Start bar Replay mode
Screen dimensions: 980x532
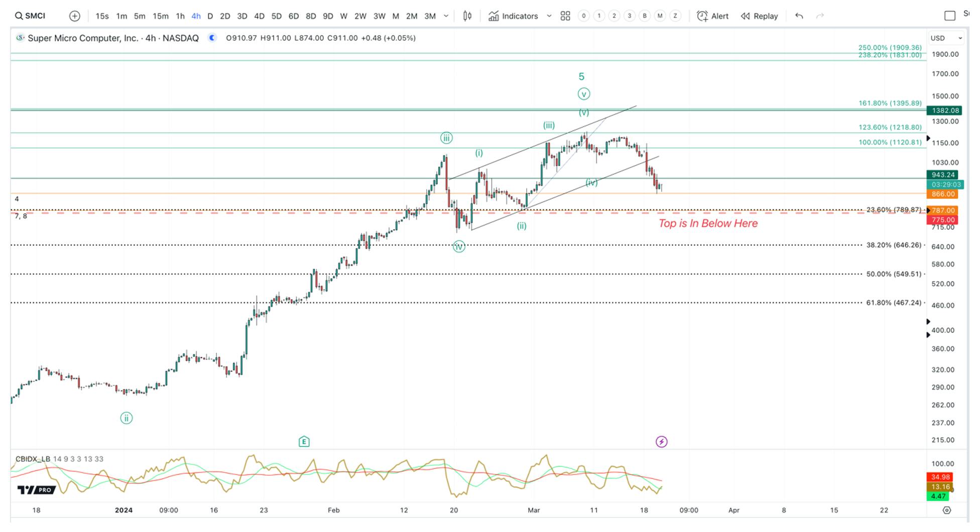point(759,16)
